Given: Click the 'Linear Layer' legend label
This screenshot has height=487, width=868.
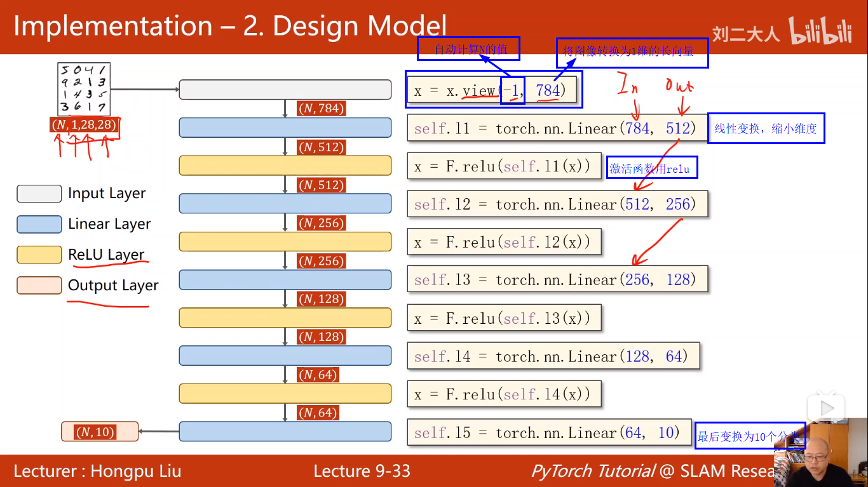Looking at the screenshot, I should pyautogui.click(x=109, y=224).
